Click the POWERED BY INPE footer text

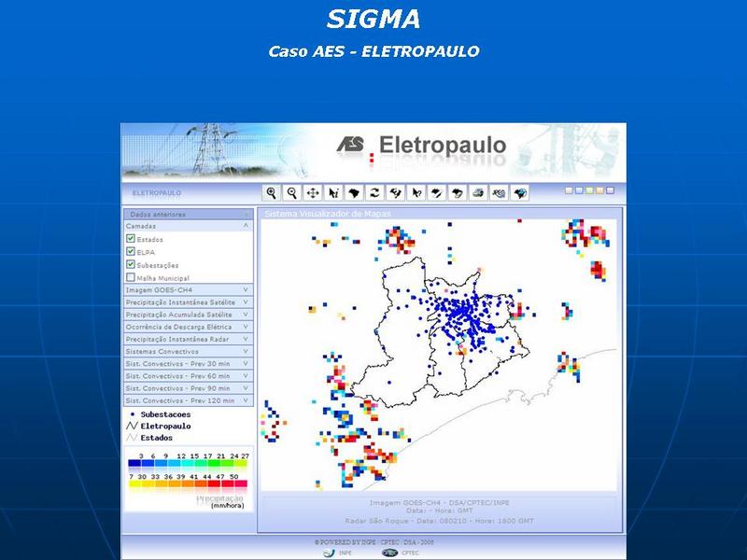pos(374,542)
